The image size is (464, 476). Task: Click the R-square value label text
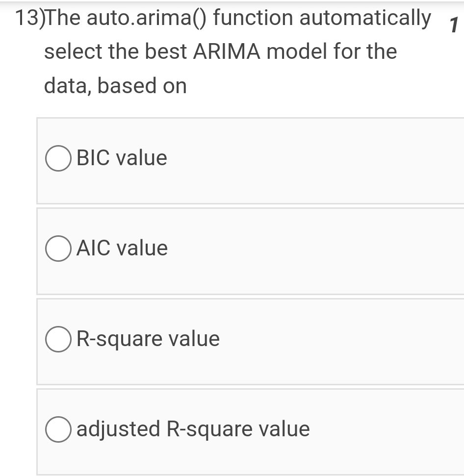(147, 338)
